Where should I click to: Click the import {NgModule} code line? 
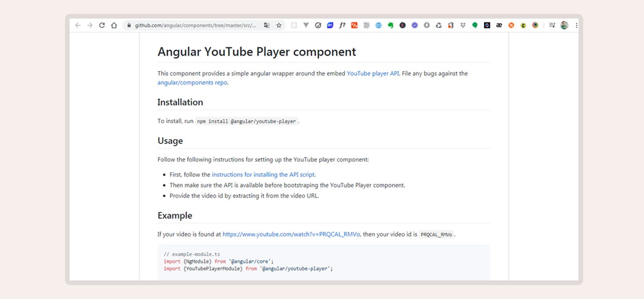(x=218, y=261)
